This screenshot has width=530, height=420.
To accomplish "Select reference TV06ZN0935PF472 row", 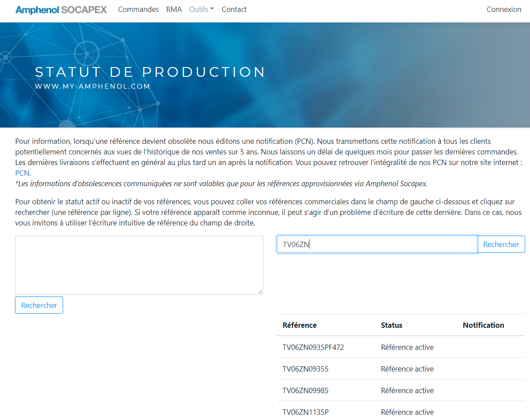I will coord(401,347).
